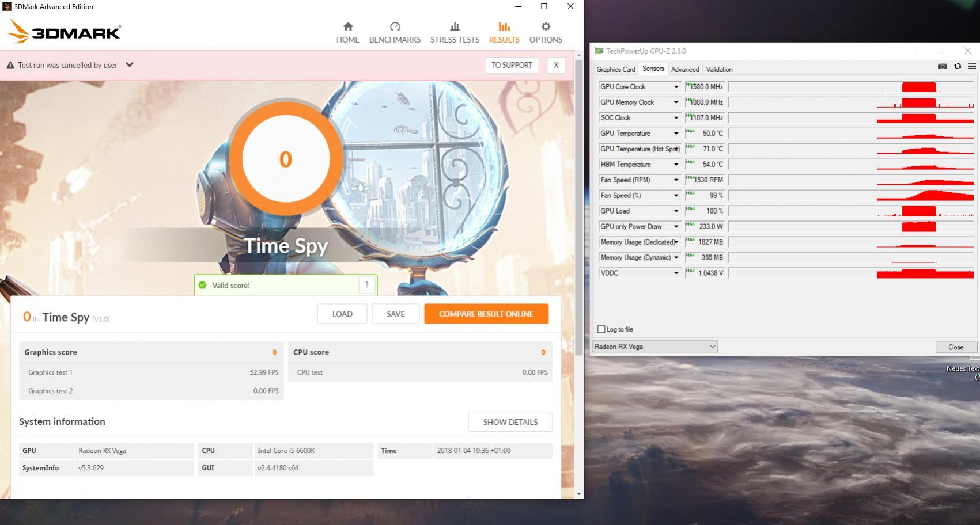This screenshot has width=980, height=525.
Task: Open the GPU Temperature sensor dropdown
Action: [676, 134]
